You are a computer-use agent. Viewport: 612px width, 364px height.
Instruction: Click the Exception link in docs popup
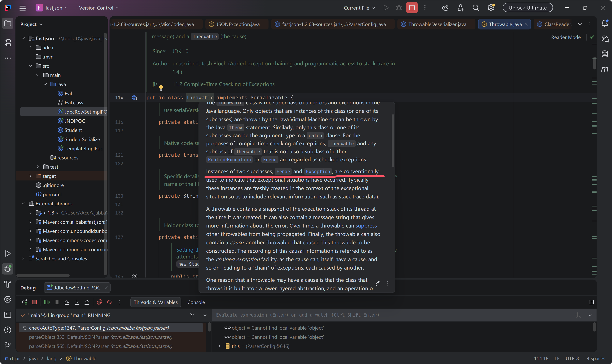coord(318,171)
